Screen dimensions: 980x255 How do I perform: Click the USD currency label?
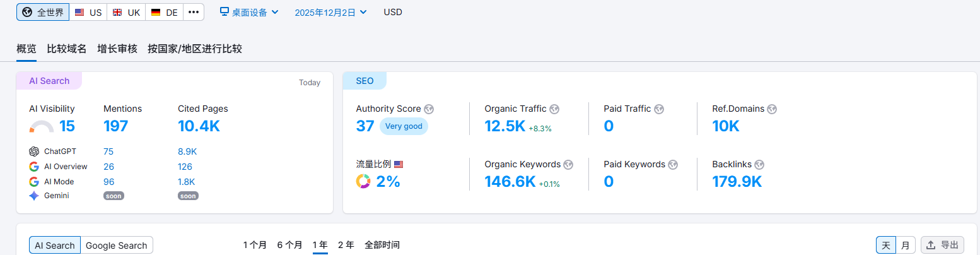point(393,12)
